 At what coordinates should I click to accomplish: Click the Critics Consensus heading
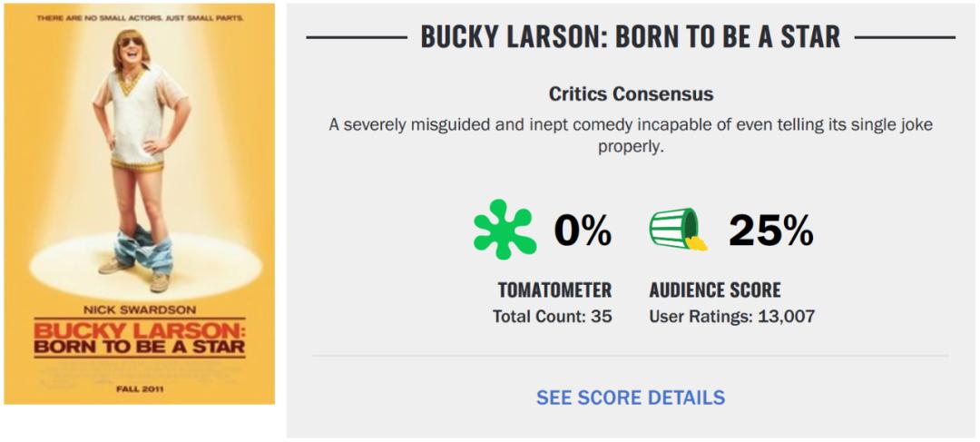coord(631,94)
